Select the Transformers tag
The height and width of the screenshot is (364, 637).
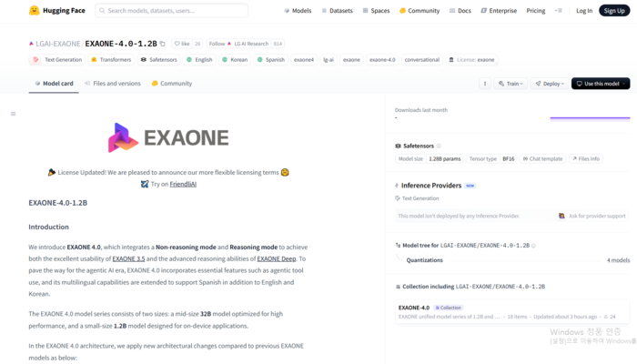pyautogui.click(x=111, y=60)
